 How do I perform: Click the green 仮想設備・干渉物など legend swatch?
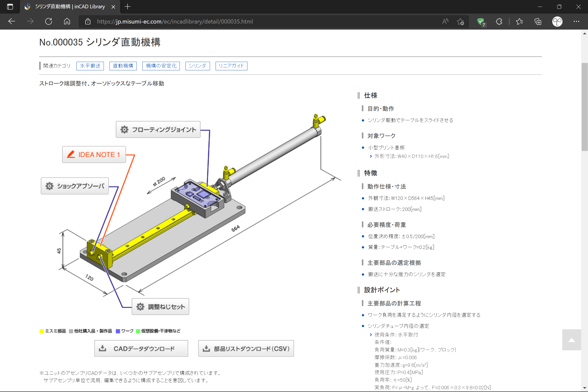[138, 331]
